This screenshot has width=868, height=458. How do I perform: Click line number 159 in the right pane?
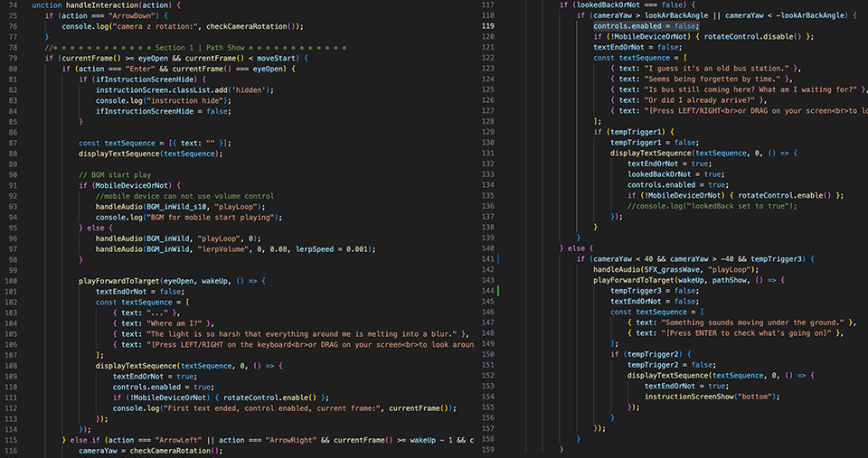click(x=487, y=449)
